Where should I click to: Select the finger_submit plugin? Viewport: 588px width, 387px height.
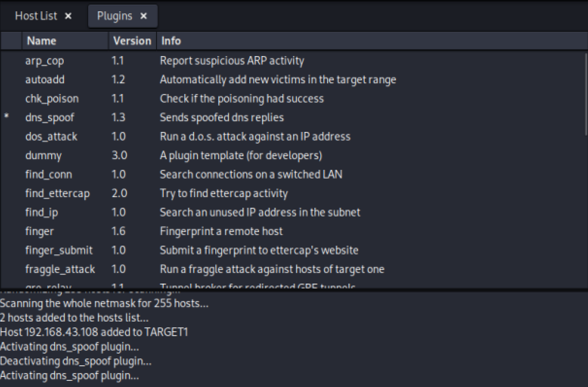59,250
